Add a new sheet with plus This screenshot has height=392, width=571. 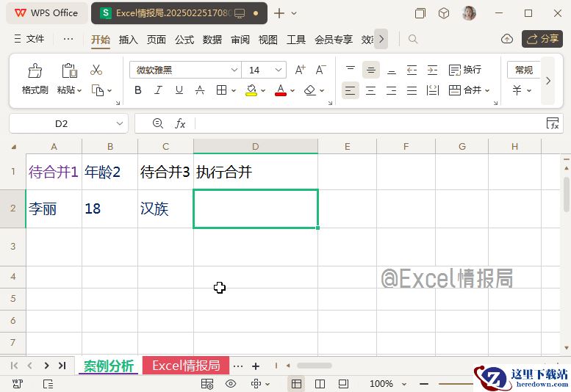256,366
